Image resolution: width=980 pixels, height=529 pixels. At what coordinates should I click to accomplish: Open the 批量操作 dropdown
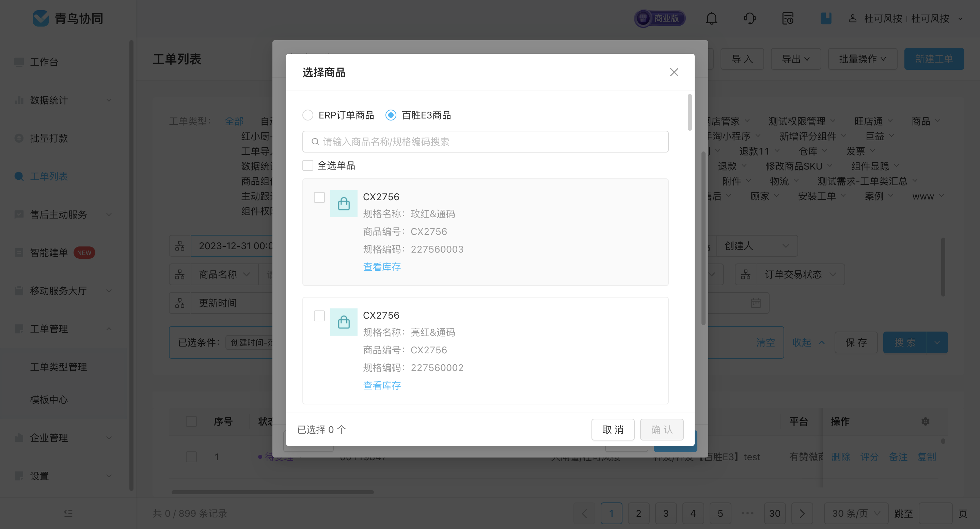(863, 59)
